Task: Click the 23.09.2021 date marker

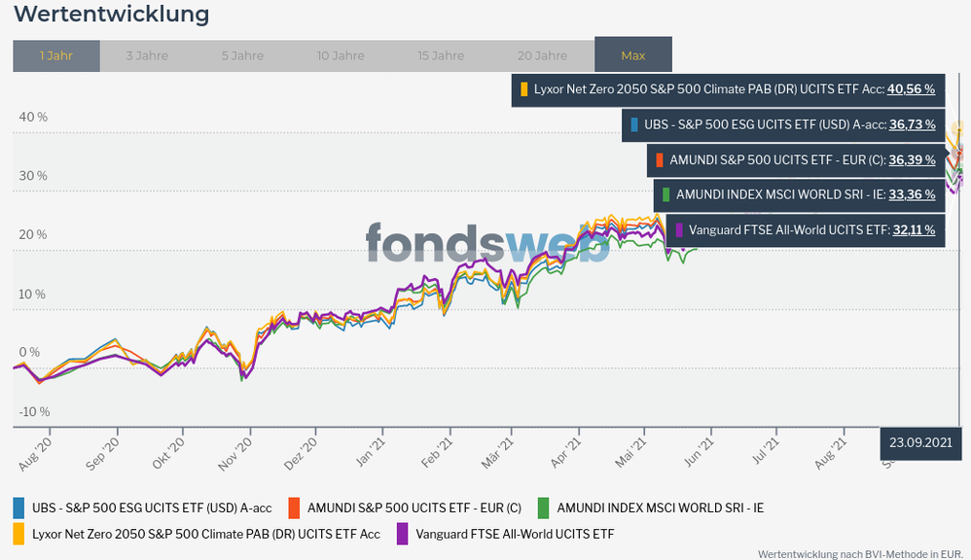Action: [920, 441]
